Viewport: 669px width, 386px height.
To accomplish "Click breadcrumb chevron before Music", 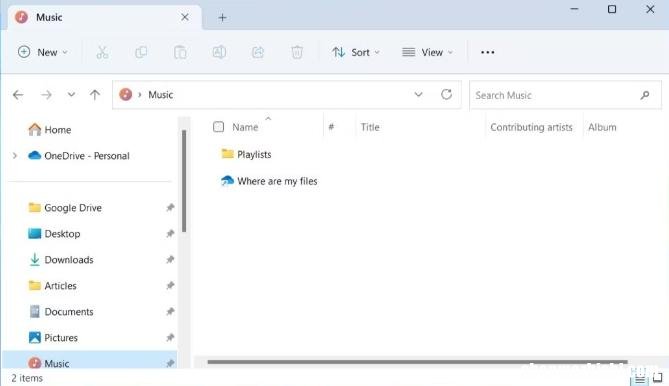I will coord(140,95).
